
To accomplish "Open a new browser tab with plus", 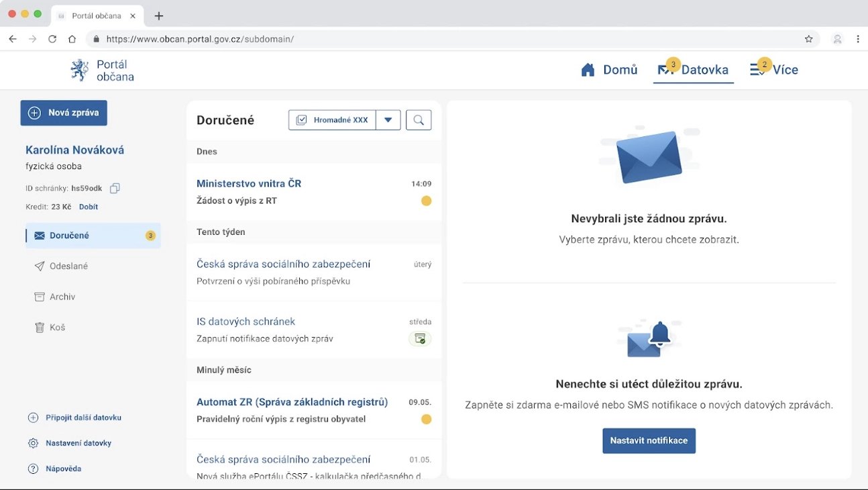I will [159, 15].
